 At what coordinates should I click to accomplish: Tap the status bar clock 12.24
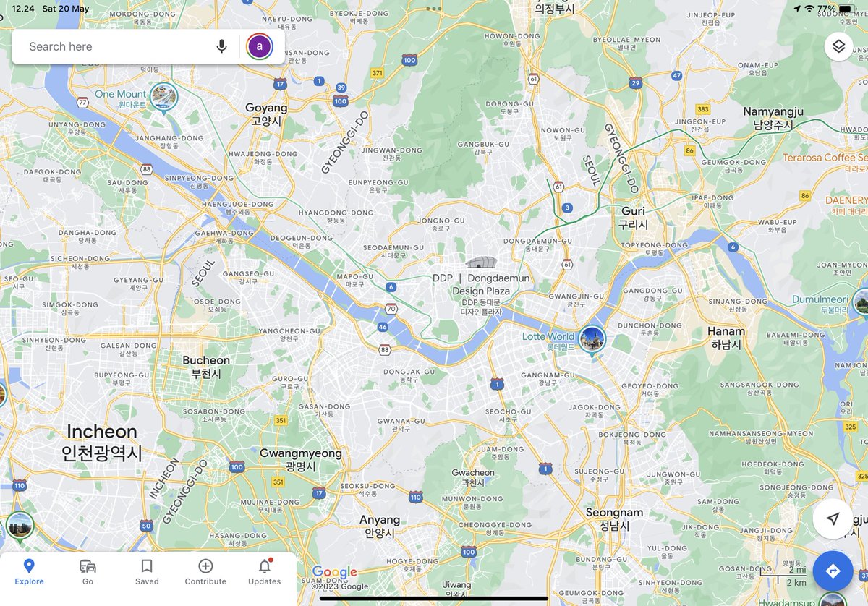pos(22,9)
